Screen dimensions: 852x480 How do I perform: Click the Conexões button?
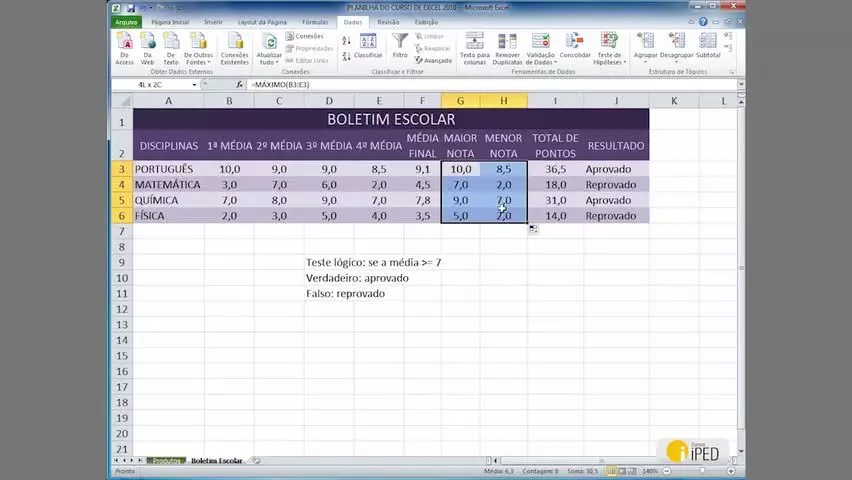pos(305,36)
